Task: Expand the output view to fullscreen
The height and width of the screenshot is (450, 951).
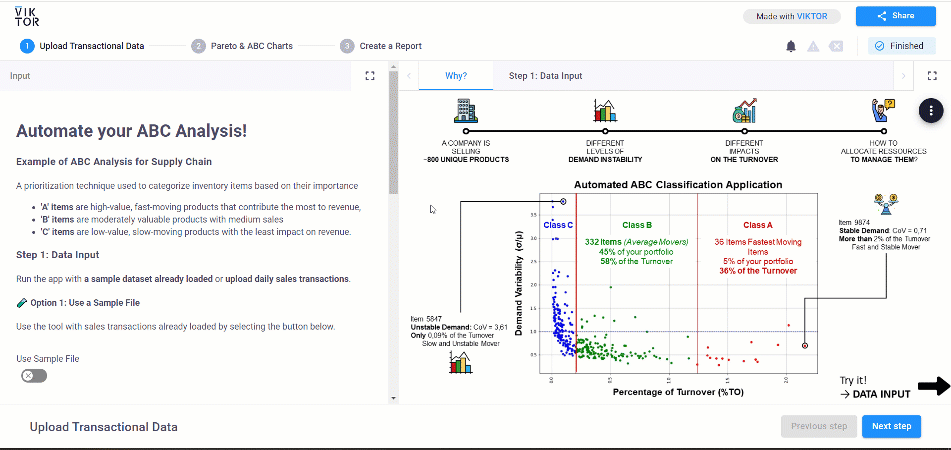Action: point(932,75)
